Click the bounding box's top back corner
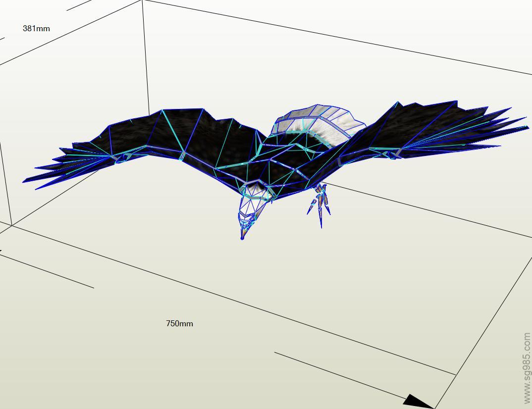This screenshot has height=409, width=532. (143, 1)
